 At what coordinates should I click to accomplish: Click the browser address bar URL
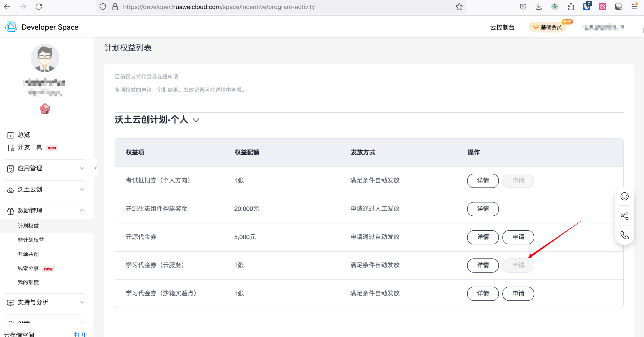tap(219, 7)
